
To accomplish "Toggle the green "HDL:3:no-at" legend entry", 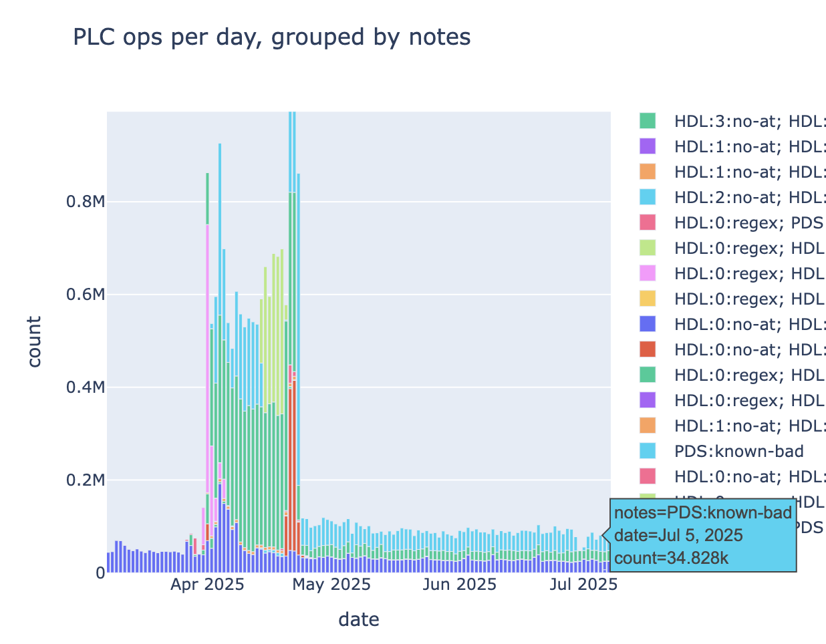I will tap(748, 122).
